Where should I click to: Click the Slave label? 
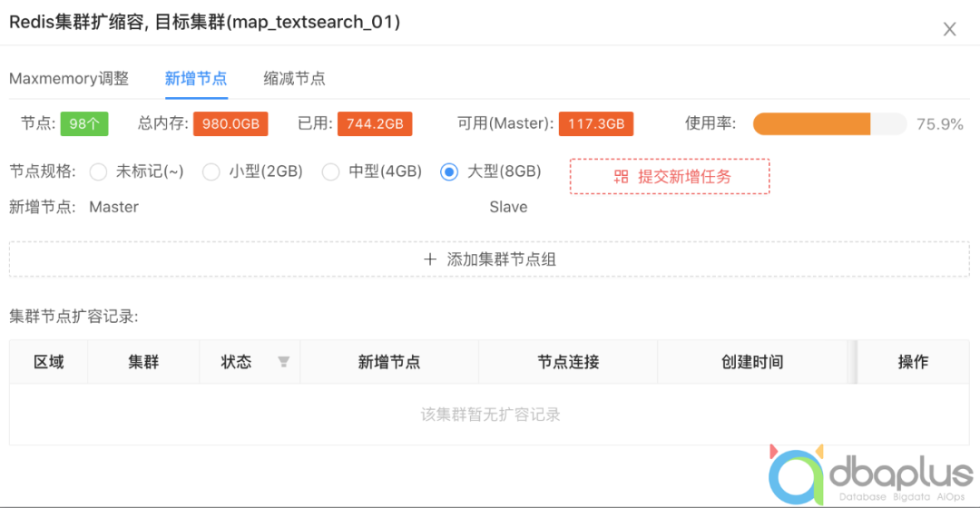pyautogui.click(x=508, y=207)
